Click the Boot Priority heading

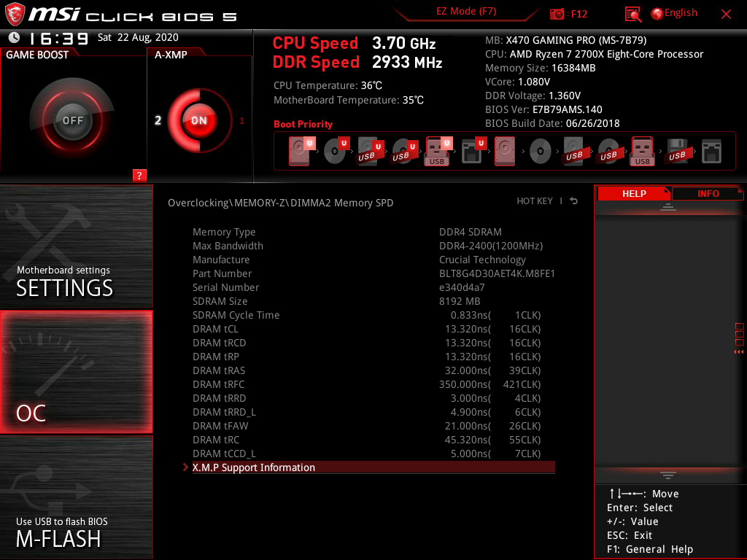pyautogui.click(x=303, y=124)
